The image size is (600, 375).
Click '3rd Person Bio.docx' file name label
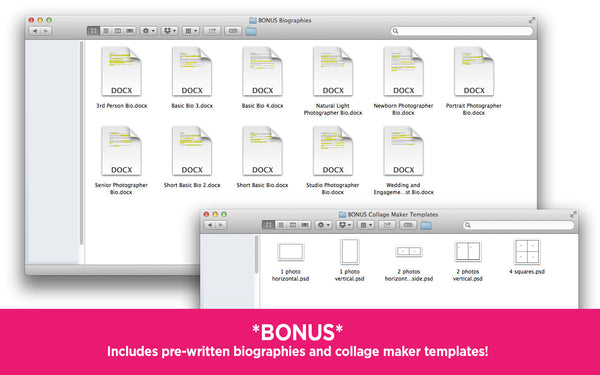pyautogui.click(x=121, y=106)
